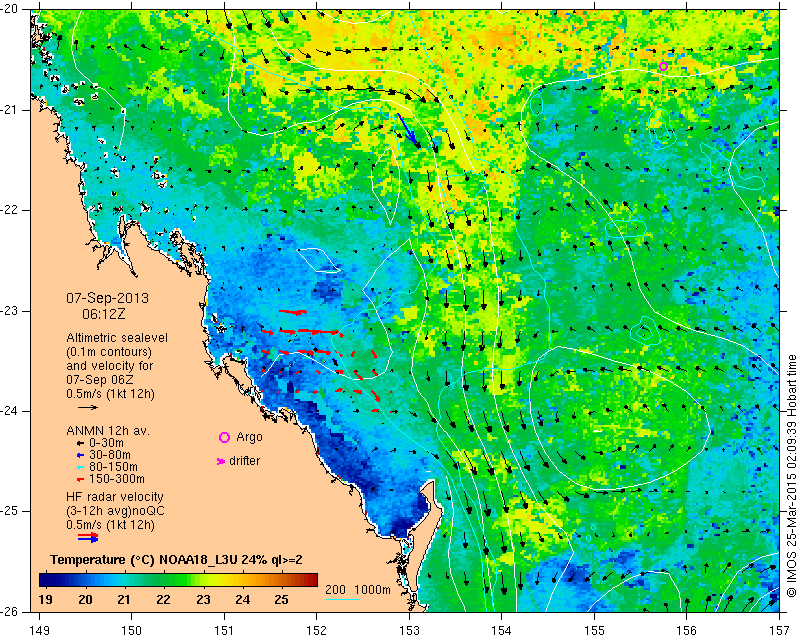Click the '157' longitude axis label

click(x=780, y=631)
